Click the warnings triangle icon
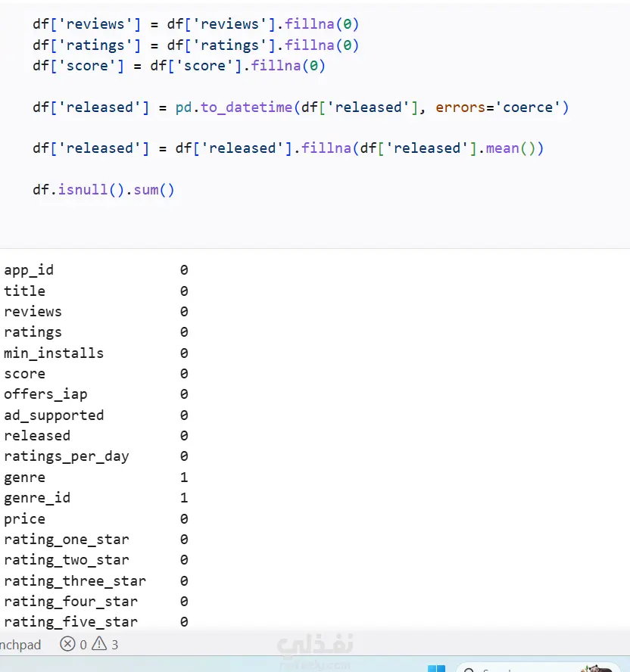The width and height of the screenshot is (630, 672). (x=99, y=643)
